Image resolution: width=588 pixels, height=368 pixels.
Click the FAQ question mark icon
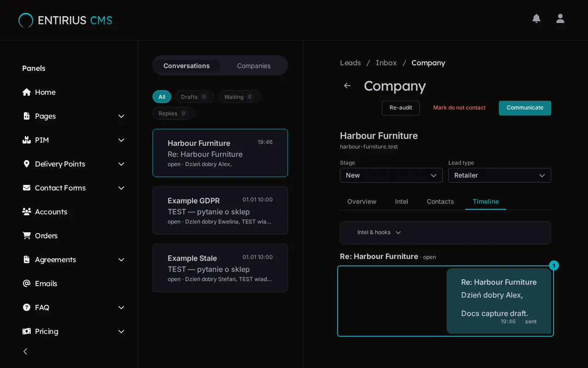27,307
